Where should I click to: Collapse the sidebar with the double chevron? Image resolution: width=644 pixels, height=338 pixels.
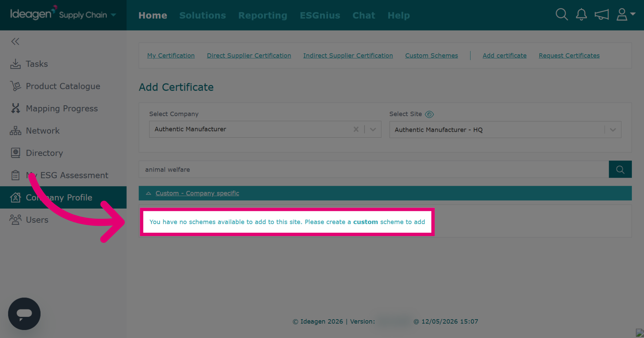[x=15, y=41]
